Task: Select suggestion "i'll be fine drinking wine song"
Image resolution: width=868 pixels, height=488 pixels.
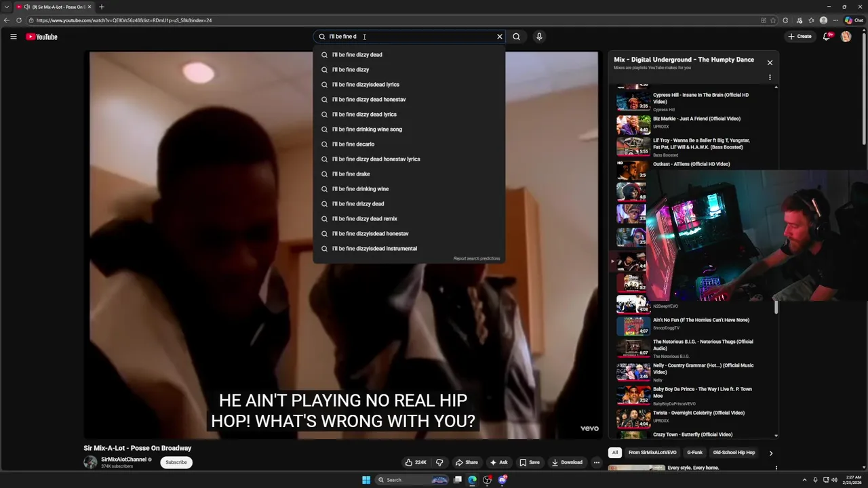Action: coord(409,129)
